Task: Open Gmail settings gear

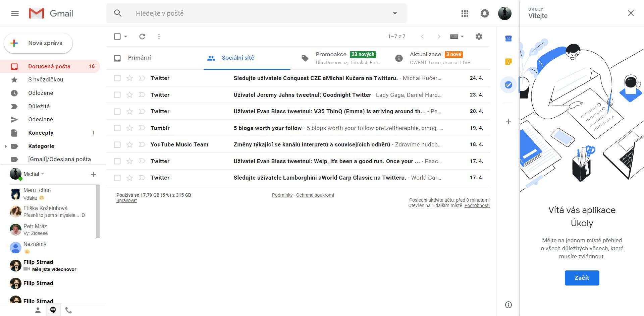Action: (x=479, y=36)
